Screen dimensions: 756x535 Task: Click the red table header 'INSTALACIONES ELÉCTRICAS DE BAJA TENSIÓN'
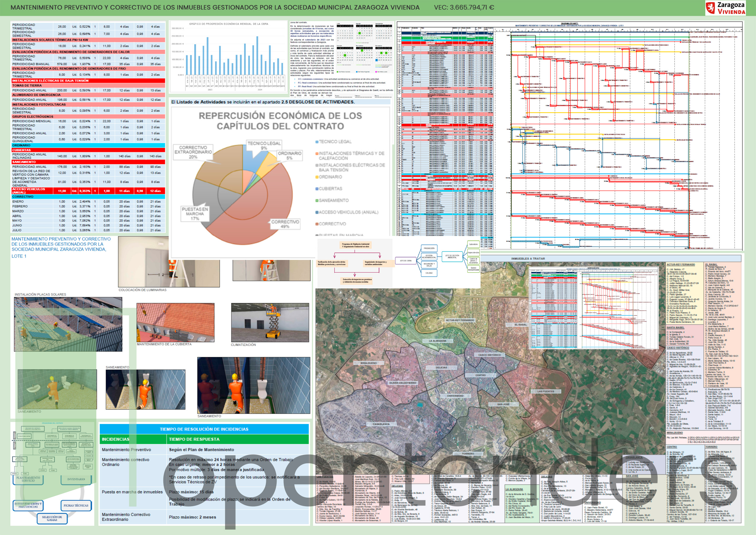point(88,80)
